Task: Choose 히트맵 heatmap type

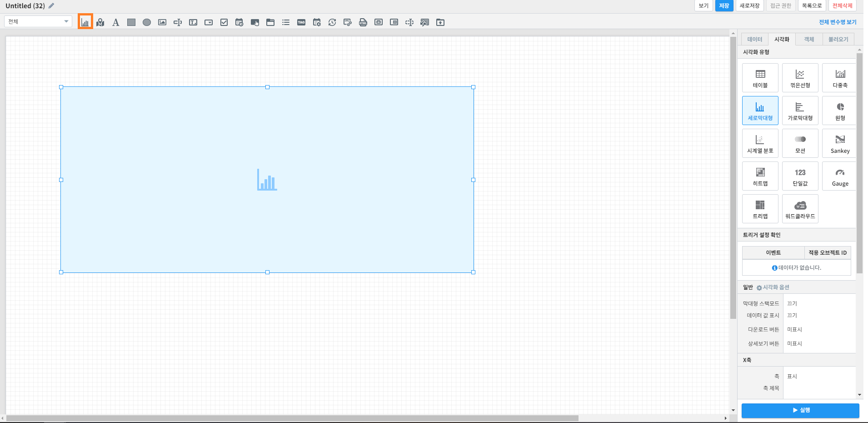Action: [760, 176]
